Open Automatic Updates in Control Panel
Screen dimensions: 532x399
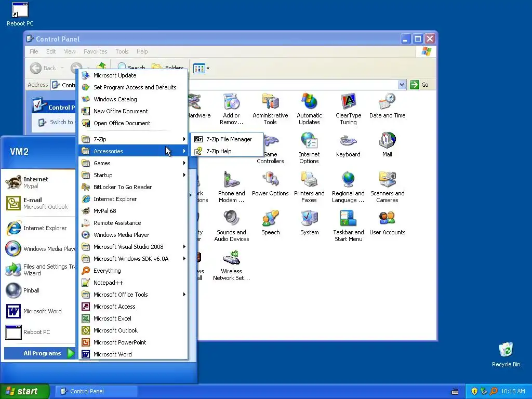pos(309,109)
